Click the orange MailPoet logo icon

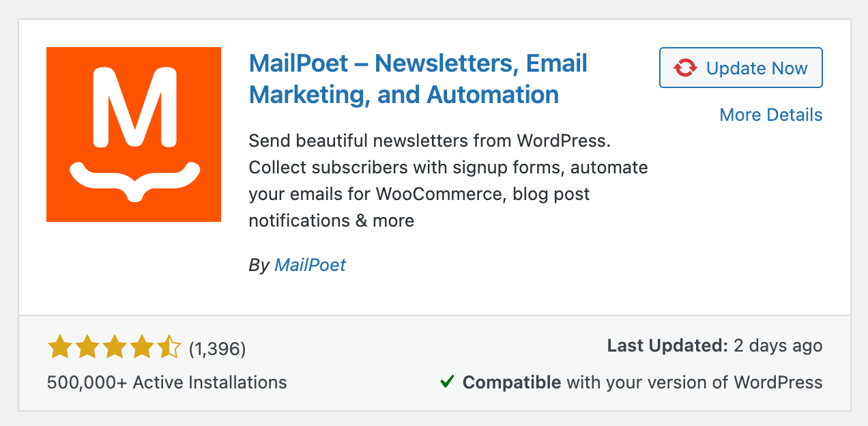(133, 134)
